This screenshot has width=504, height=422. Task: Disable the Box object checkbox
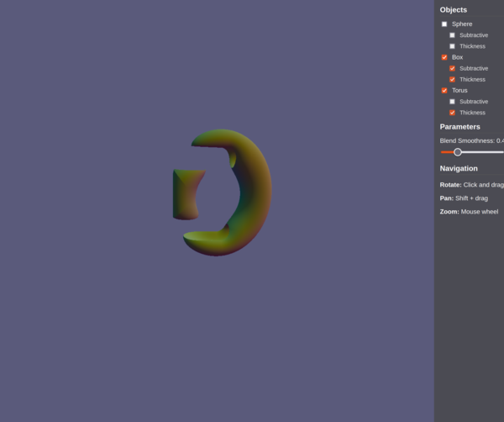tap(444, 57)
